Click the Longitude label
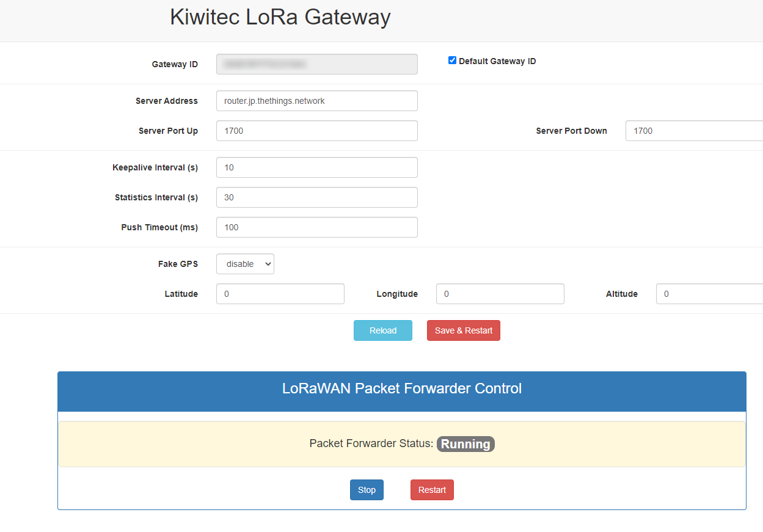 click(397, 294)
